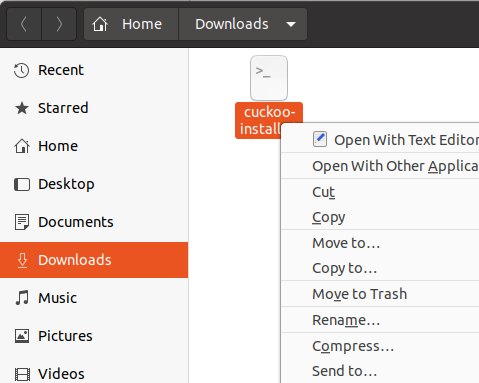
Task: Select Copy from the context menu
Action: click(x=380, y=217)
